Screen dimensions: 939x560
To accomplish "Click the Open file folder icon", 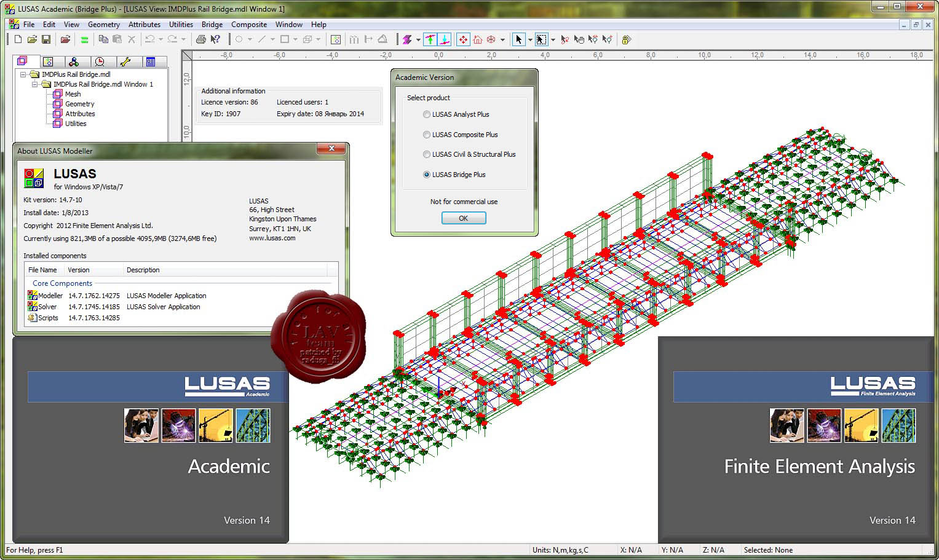I will coord(32,39).
